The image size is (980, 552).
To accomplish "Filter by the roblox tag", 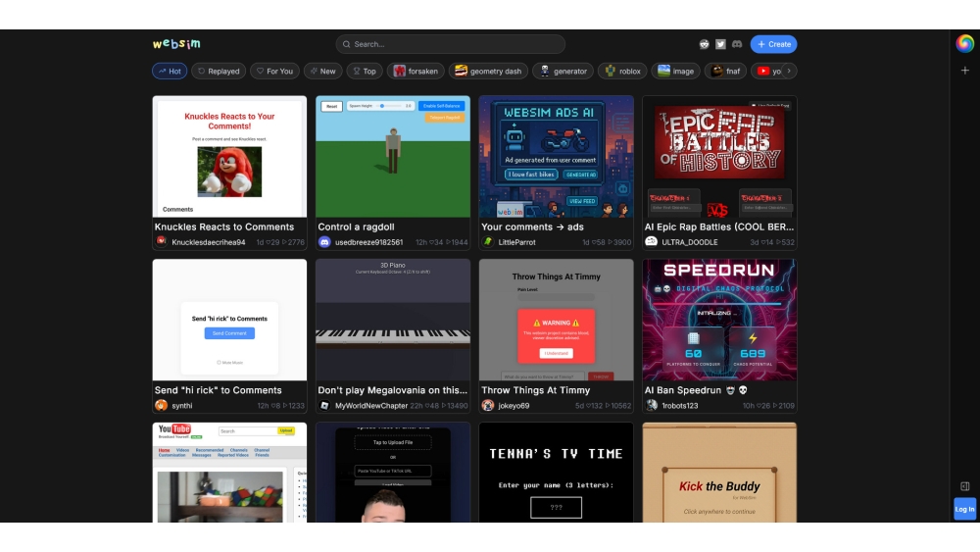I will pyautogui.click(x=622, y=72).
